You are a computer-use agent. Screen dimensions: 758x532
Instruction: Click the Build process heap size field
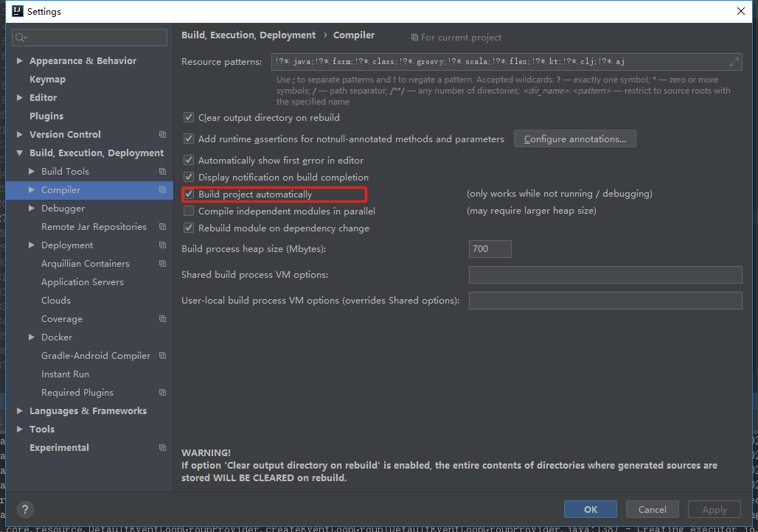tap(490, 248)
